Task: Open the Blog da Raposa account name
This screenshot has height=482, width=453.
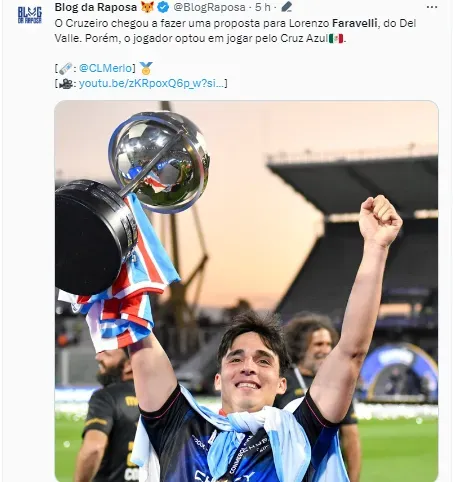Action: pos(96,7)
